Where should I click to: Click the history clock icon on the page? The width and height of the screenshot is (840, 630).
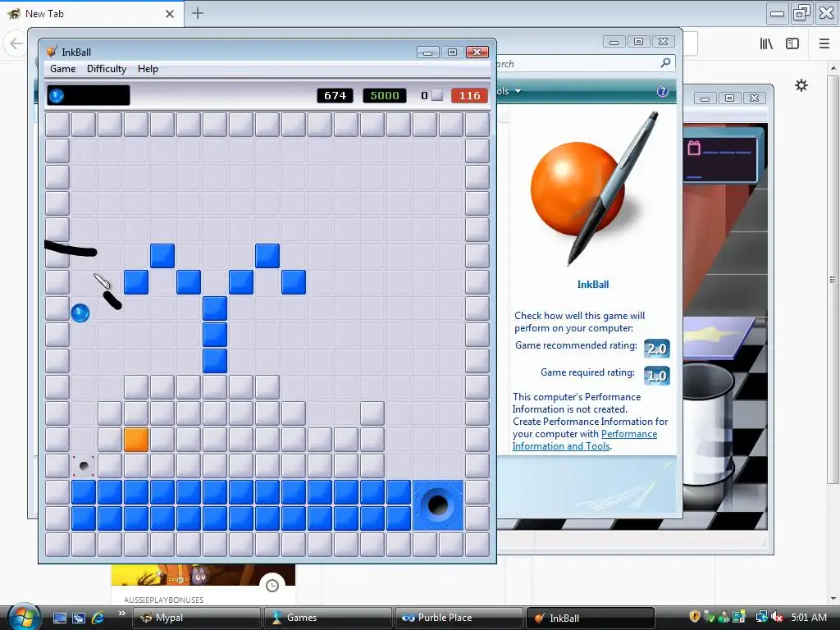pyautogui.click(x=272, y=586)
